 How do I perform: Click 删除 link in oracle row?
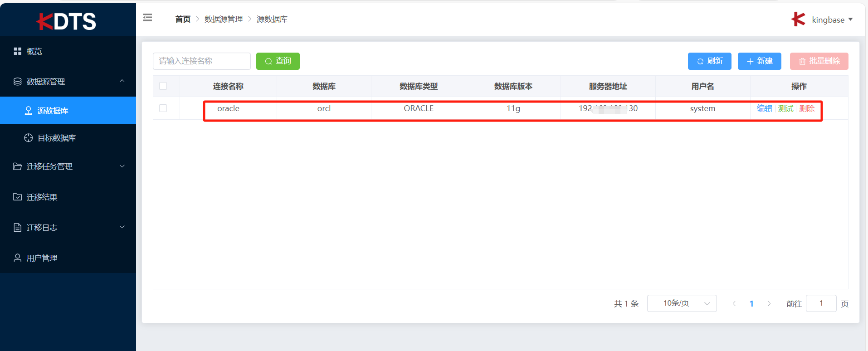807,108
